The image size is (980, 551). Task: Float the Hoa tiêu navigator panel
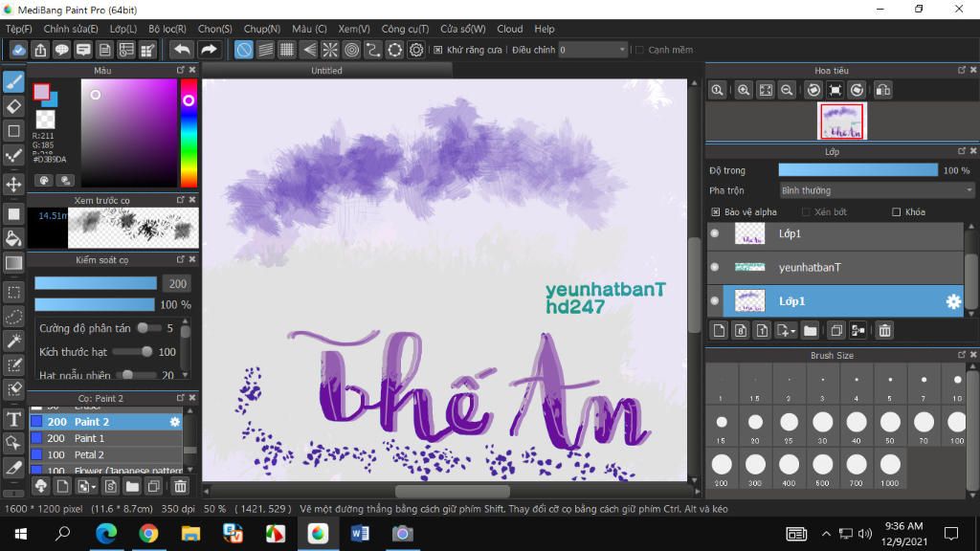[x=962, y=70]
